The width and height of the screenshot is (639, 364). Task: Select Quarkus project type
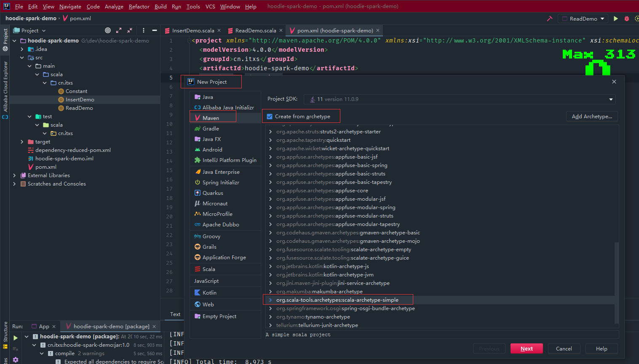(225, 193)
